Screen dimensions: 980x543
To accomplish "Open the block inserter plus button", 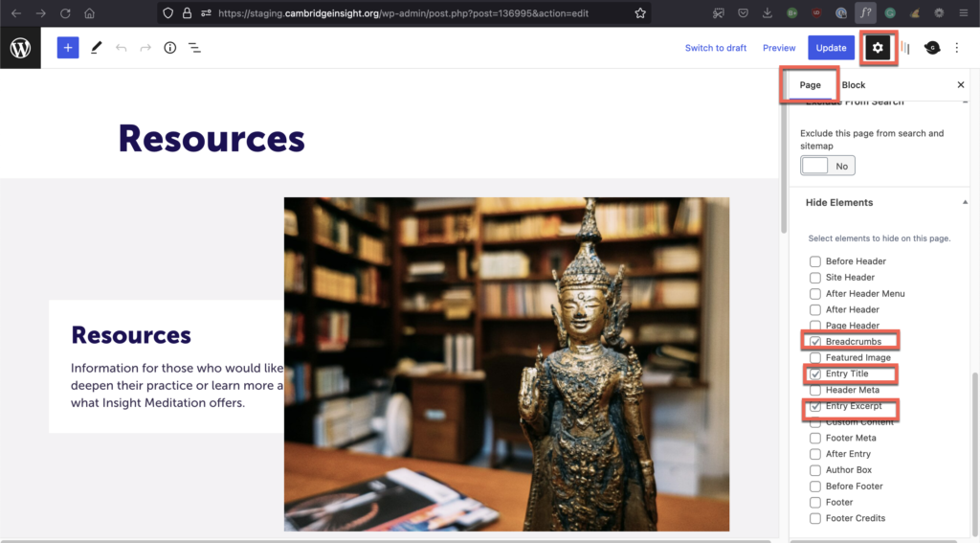I will click(x=68, y=48).
